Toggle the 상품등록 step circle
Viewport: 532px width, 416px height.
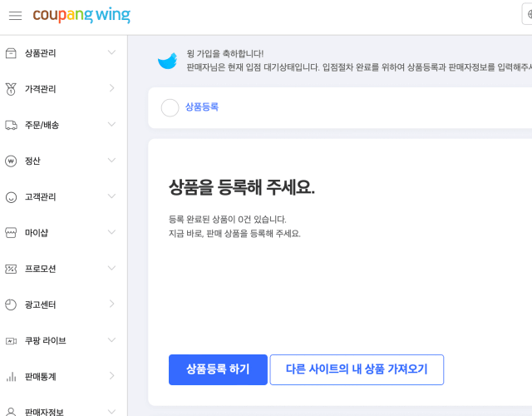170,107
